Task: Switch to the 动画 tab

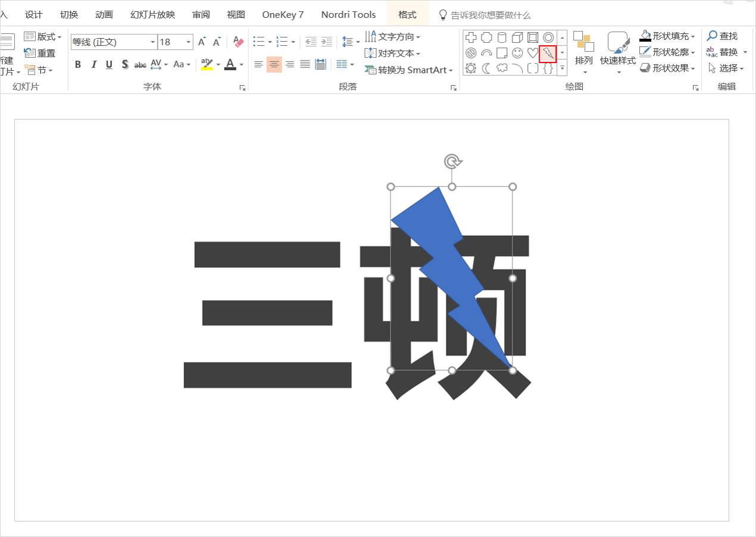Action: (104, 14)
